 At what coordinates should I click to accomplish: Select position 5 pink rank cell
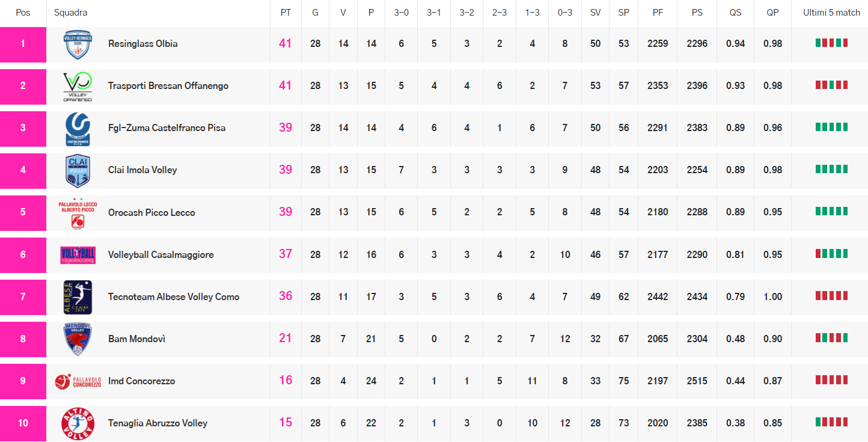[23, 212]
